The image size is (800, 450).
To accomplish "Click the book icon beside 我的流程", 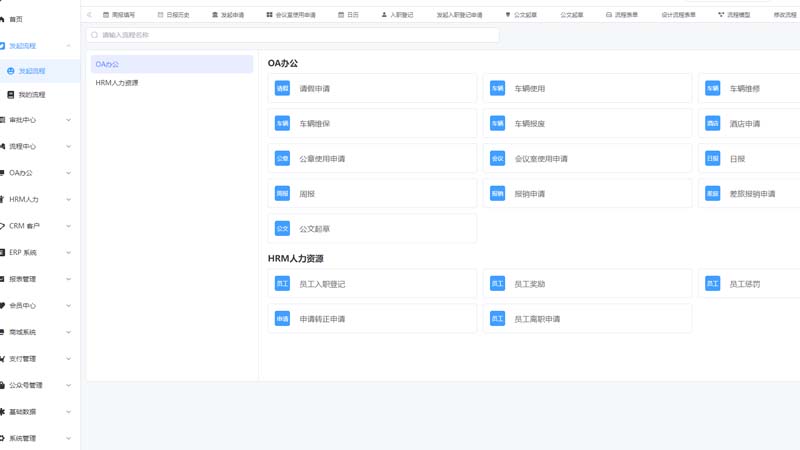I will 11,95.
